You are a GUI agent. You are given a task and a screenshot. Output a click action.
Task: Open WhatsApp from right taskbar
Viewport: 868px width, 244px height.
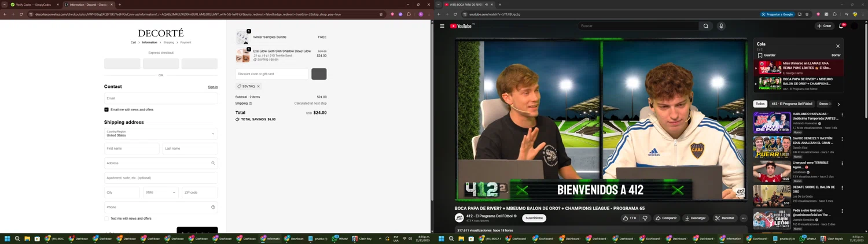807,238
